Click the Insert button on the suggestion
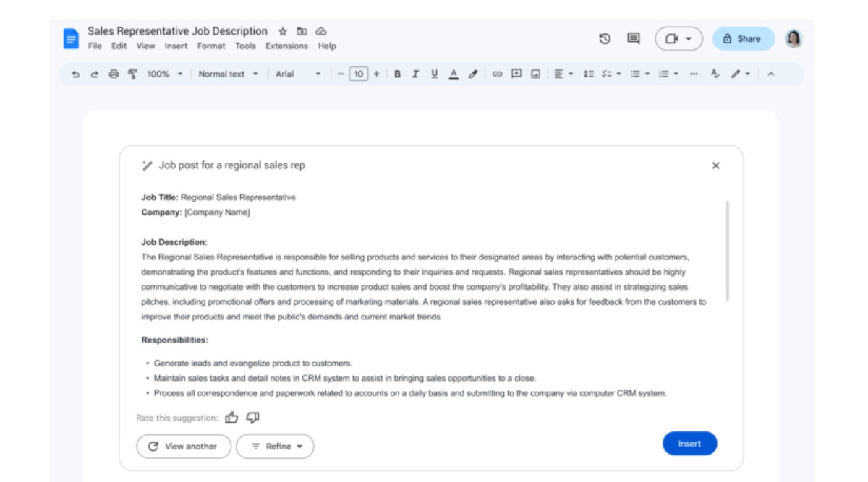The image size is (868, 482). [x=689, y=444]
